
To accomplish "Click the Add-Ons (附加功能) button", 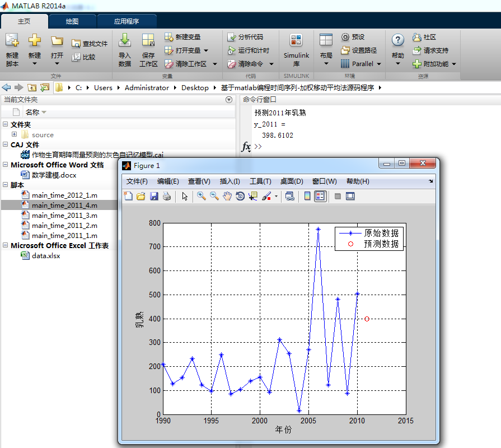I will 434,64.
